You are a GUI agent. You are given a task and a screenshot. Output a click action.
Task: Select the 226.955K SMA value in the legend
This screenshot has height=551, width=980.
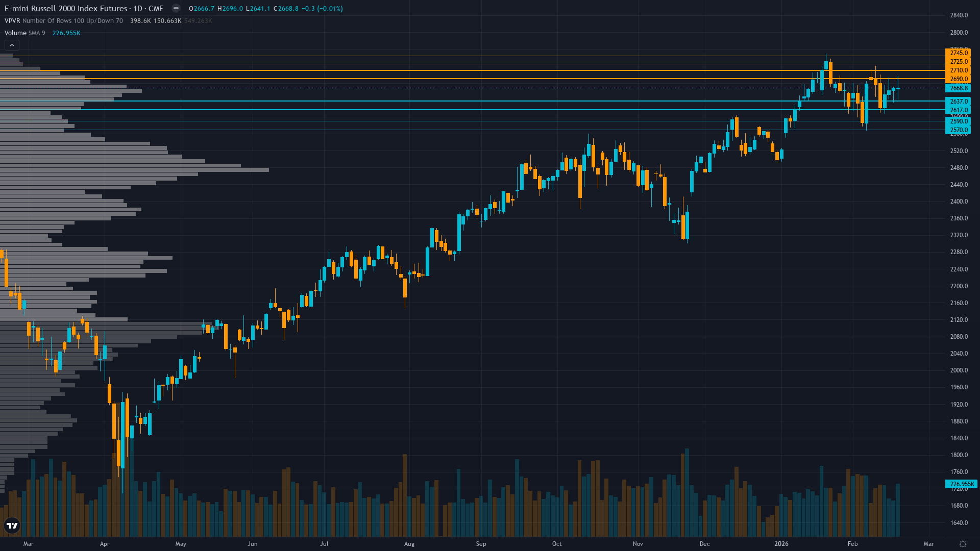(x=66, y=33)
